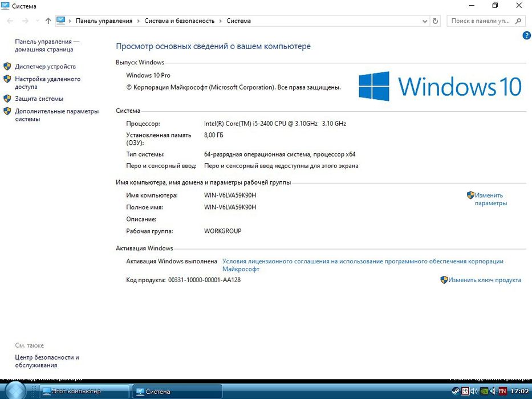Open the Steam tray icon
This screenshot has height=399, width=532.
(x=456, y=391)
